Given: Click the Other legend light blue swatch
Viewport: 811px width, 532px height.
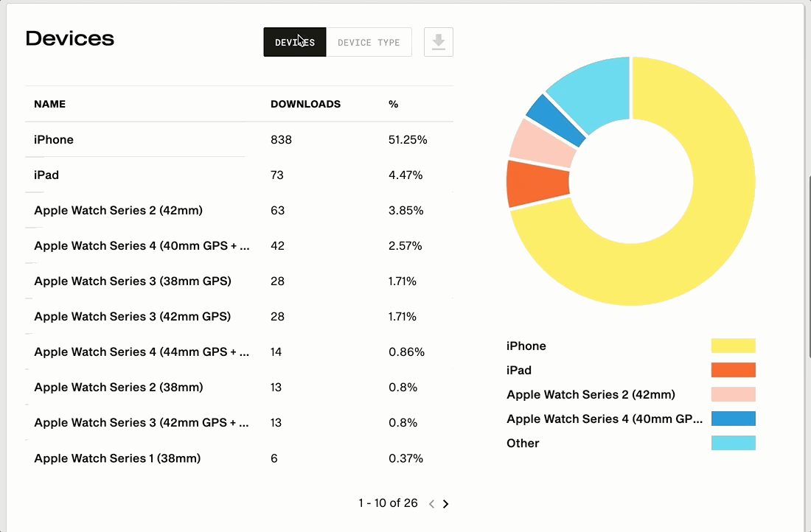Looking at the screenshot, I should (734, 443).
